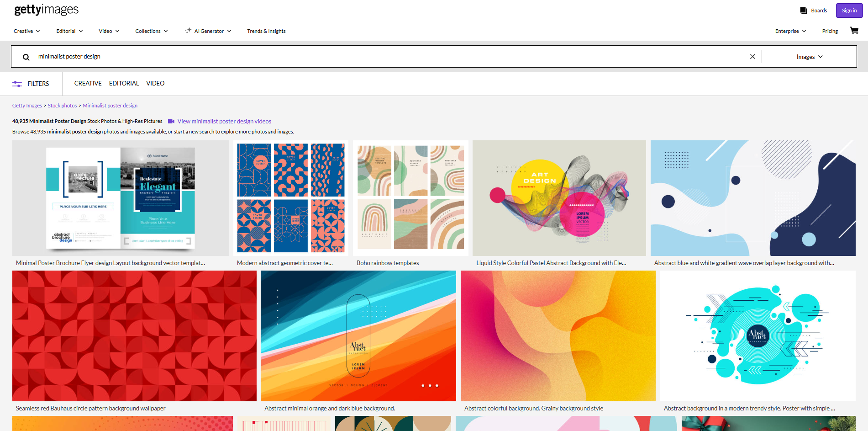868x431 pixels.
Task: Open the Pricing page
Action: tap(830, 31)
